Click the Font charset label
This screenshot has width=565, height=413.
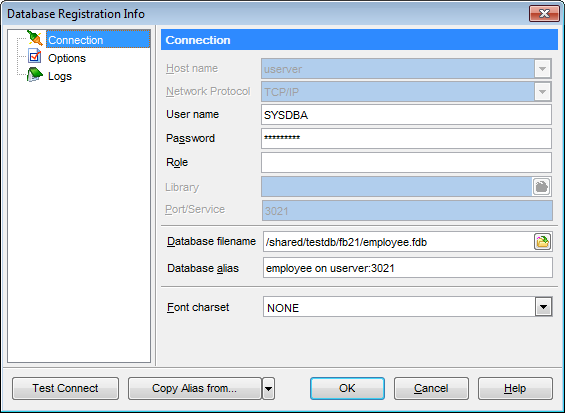(x=198, y=307)
